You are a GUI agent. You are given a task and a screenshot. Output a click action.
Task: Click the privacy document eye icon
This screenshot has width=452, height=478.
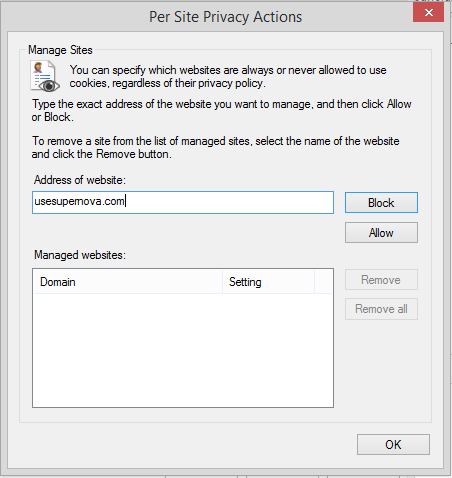(x=45, y=76)
